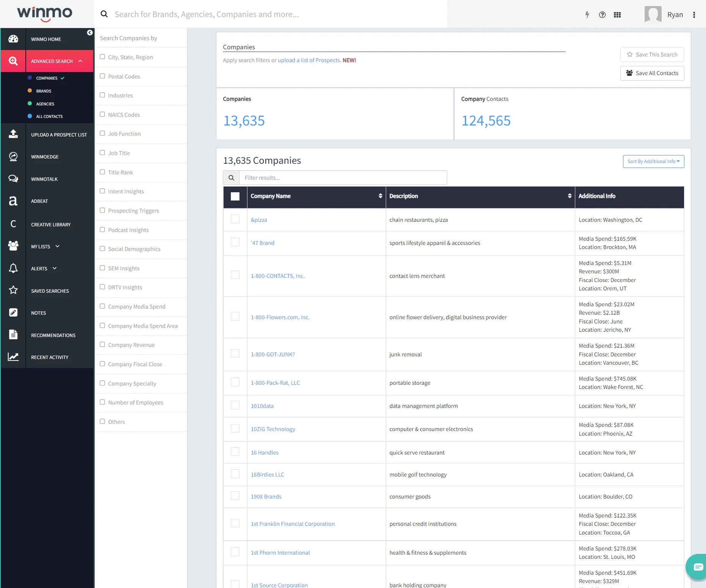
Task: Check the Company Media Spend filter
Action: click(102, 306)
